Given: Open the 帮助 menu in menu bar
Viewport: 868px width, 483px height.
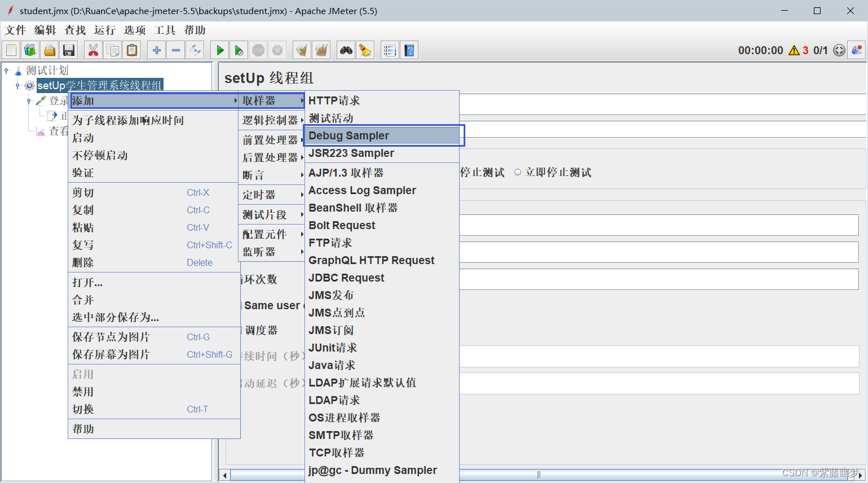Looking at the screenshot, I should click(195, 30).
